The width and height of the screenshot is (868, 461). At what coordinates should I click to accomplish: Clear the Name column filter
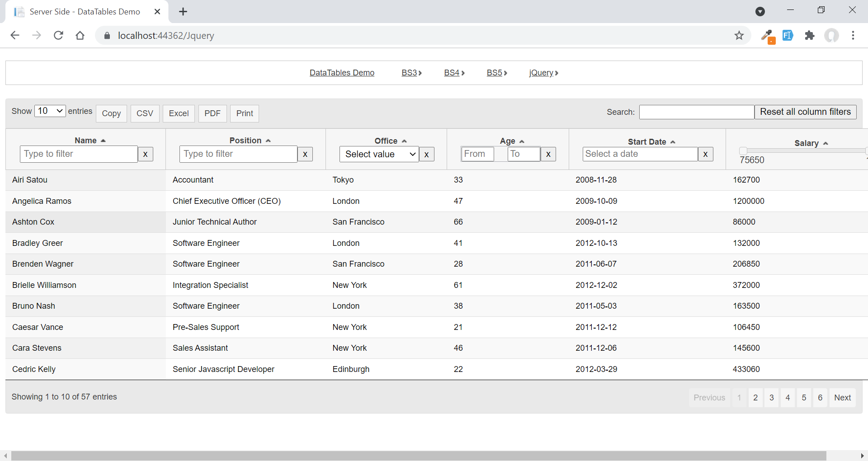145,154
